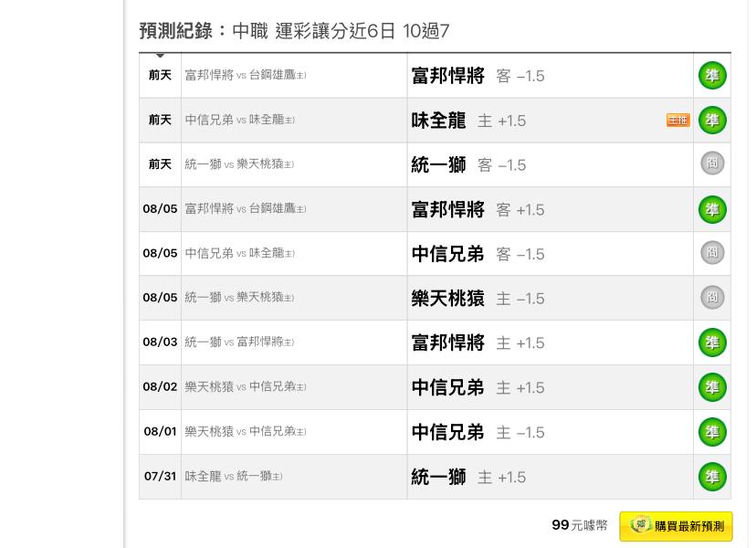This screenshot has height=548, width=756.
Task: Click 08/01 matchup 樂天桃猿 vs 中信兄弟
Action: (x=246, y=431)
